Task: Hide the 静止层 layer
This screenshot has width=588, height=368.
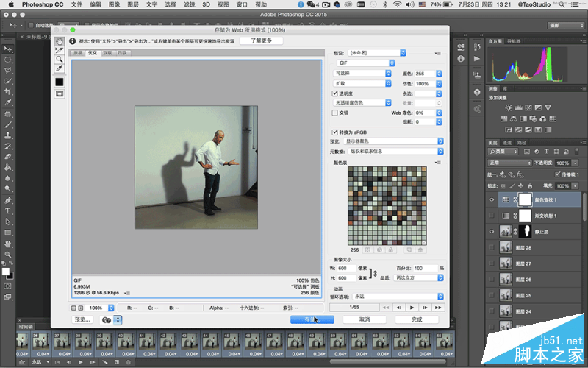Action: 492,232
